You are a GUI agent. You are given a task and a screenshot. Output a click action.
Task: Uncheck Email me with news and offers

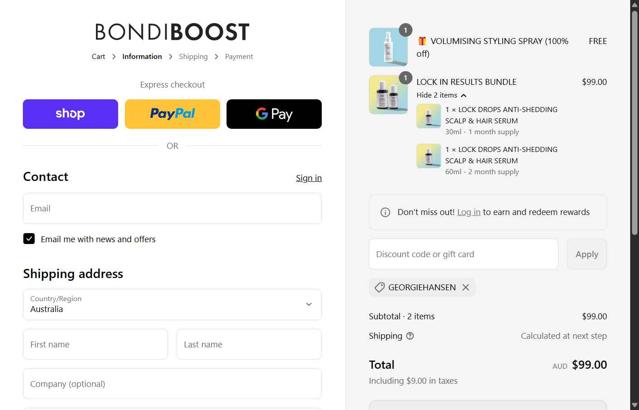tap(29, 238)
